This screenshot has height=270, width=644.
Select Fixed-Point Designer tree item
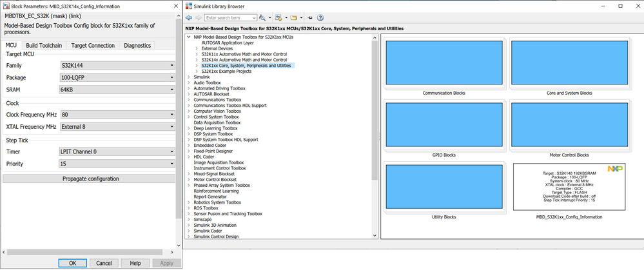coord(213,151)
